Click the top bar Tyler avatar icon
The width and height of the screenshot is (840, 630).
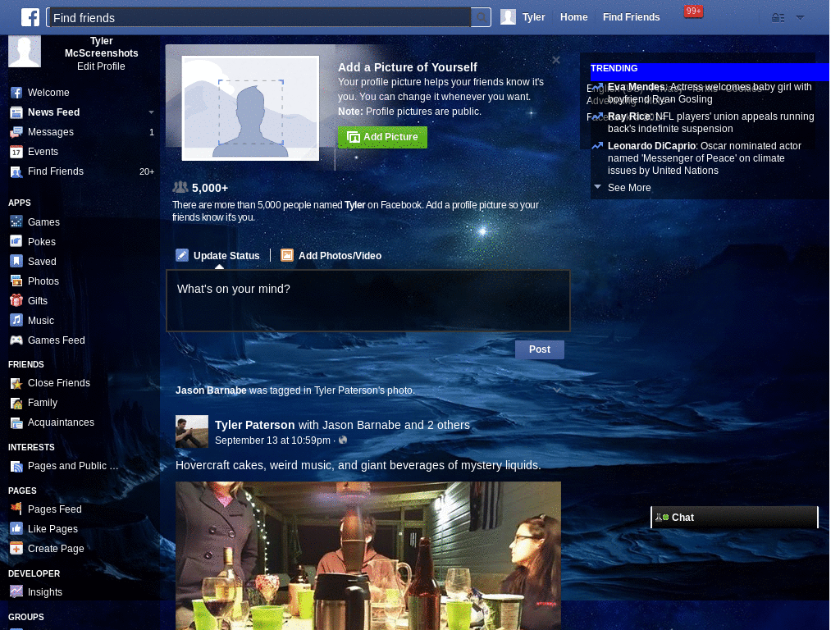pyautogui.click(x=508, y=17)
